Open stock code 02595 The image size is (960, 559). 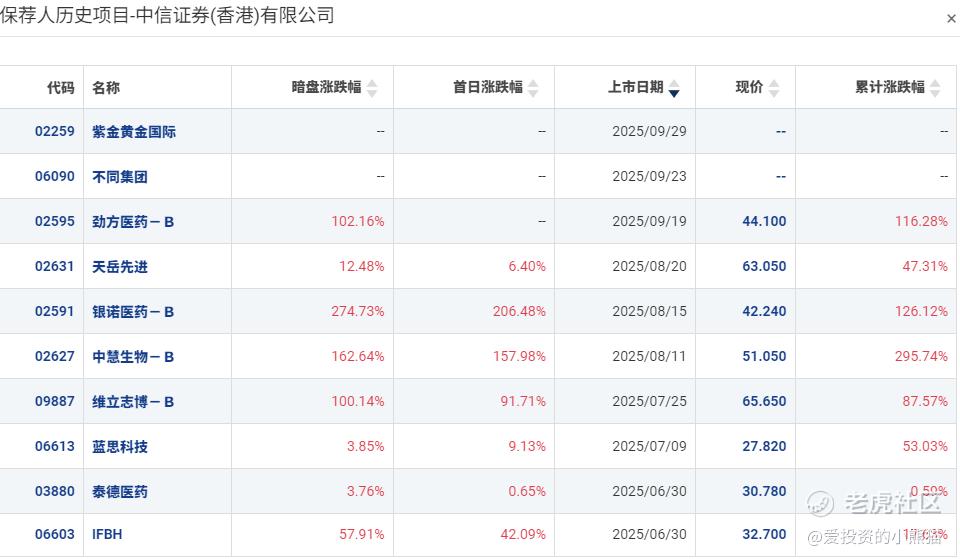54,221
